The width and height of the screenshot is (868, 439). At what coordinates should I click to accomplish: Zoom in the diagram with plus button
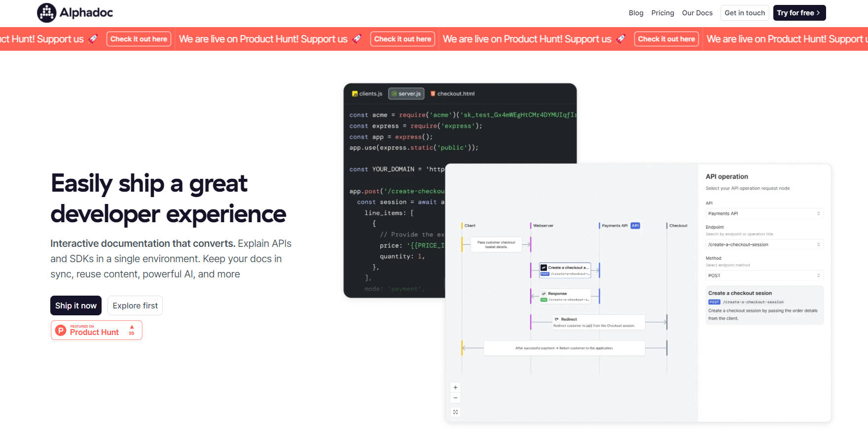coord(456,387)
